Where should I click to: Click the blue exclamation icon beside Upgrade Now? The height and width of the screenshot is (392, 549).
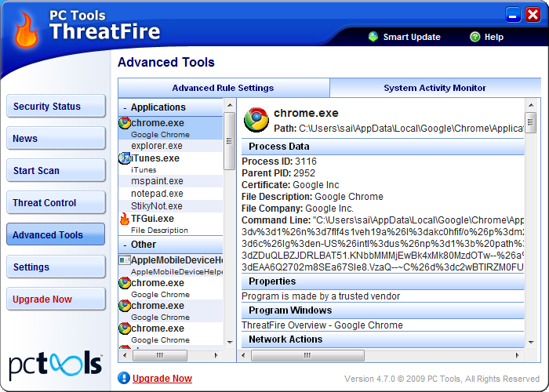click(x=124, y=378)
